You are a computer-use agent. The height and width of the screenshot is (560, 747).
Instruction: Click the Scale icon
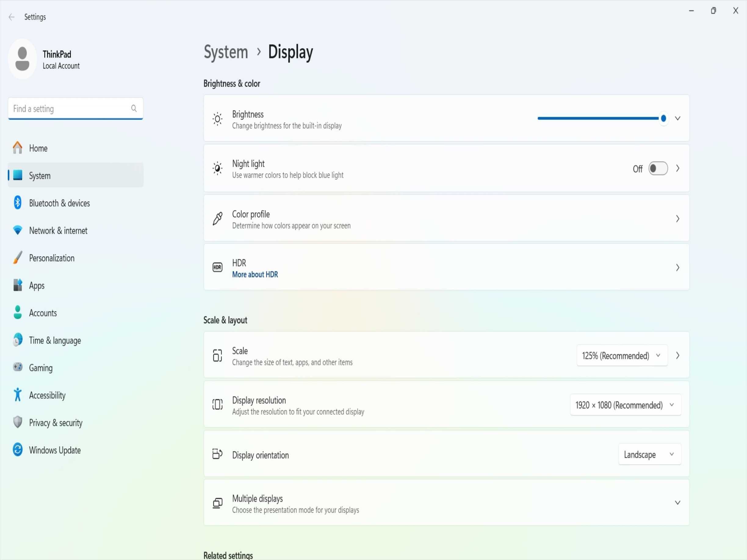pos(218,356)
